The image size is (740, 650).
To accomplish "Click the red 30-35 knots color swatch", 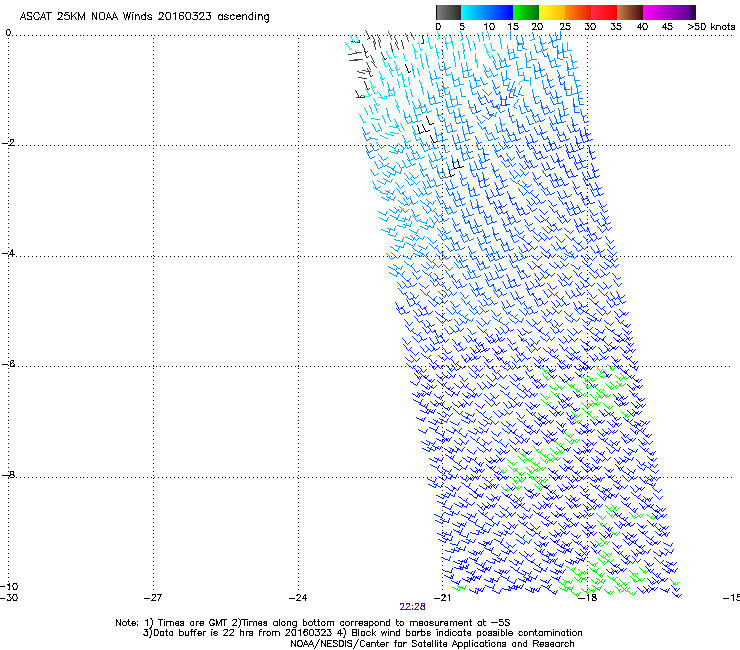I will (604, 12).
